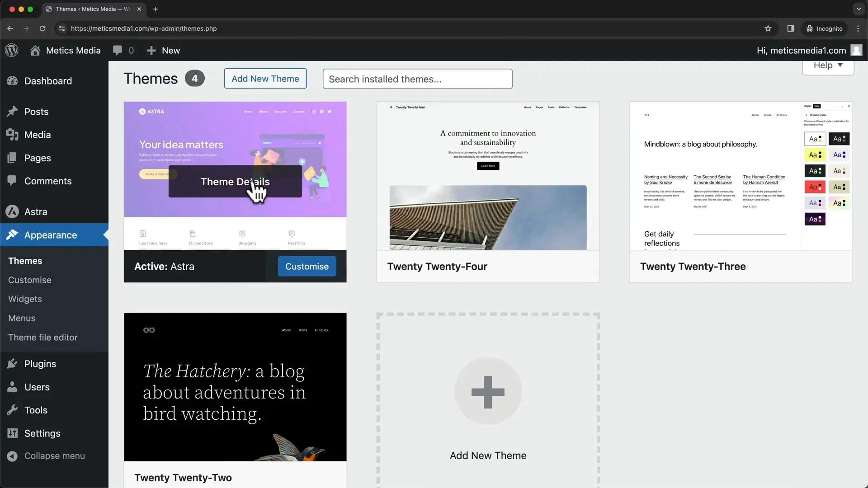The width and height of the screenshot is (868, 488).
Task: Click the Media library icon
Action: (12, 135)
